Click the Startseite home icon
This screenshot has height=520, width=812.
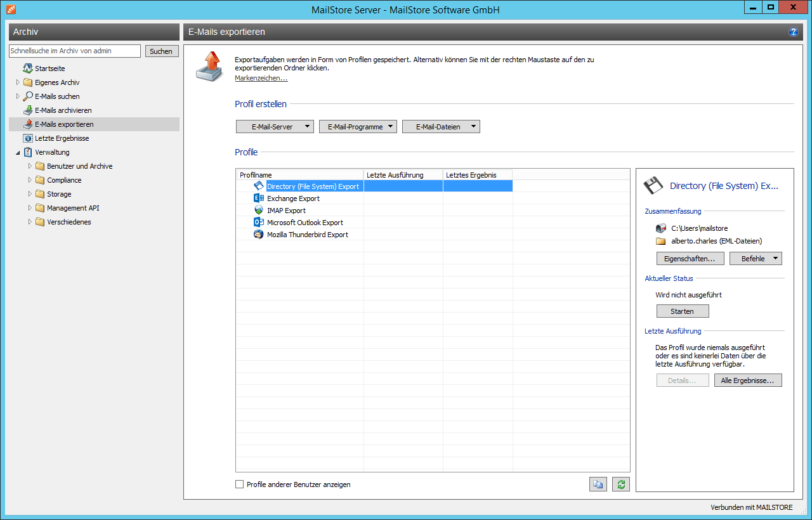28,68
